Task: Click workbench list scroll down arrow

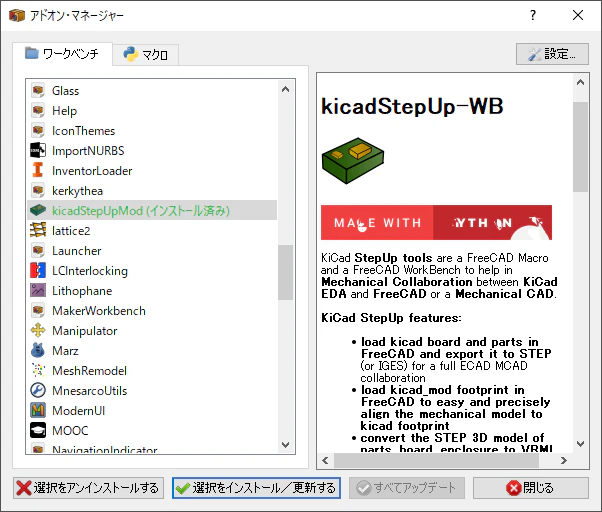Action: [x=285, y=444]
